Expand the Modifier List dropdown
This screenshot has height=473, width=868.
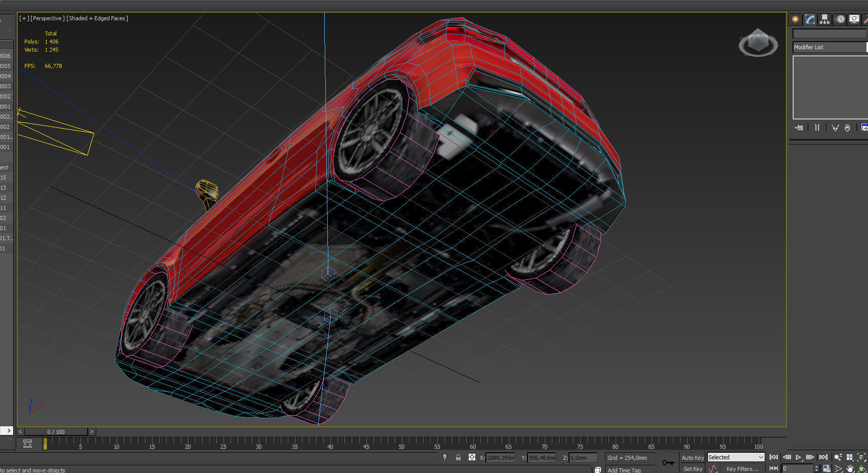point(830,47)
